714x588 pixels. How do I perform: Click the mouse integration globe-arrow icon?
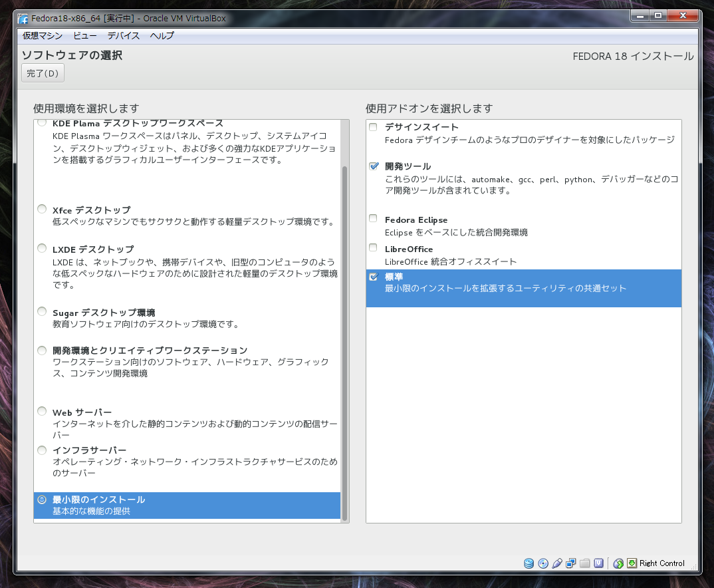pos(618,563)
